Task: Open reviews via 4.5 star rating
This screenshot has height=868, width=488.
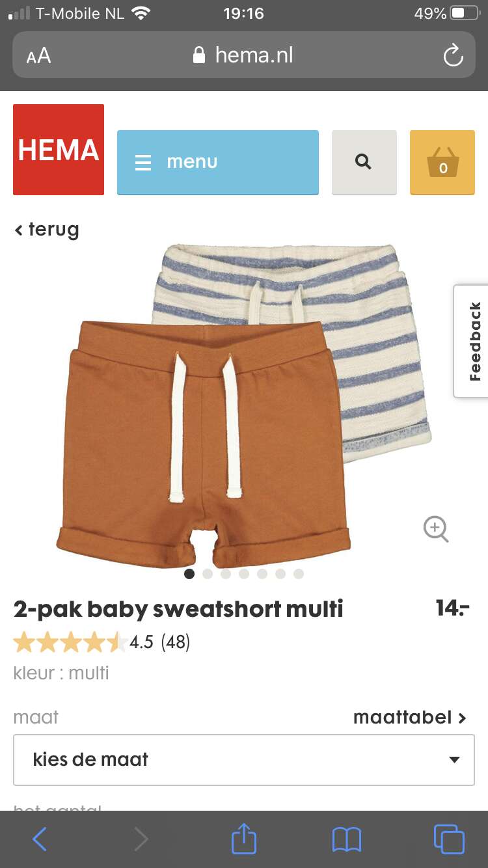Action: tap(102, 642)
